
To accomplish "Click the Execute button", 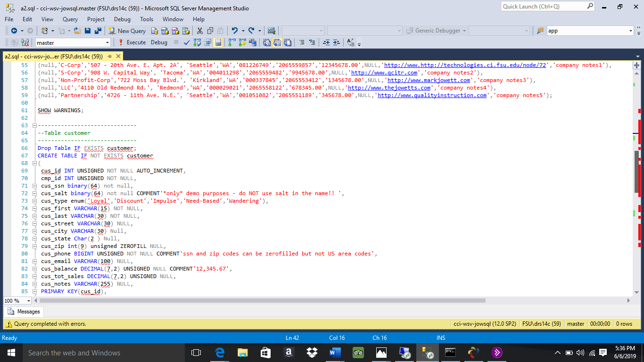I will [132, 42].
